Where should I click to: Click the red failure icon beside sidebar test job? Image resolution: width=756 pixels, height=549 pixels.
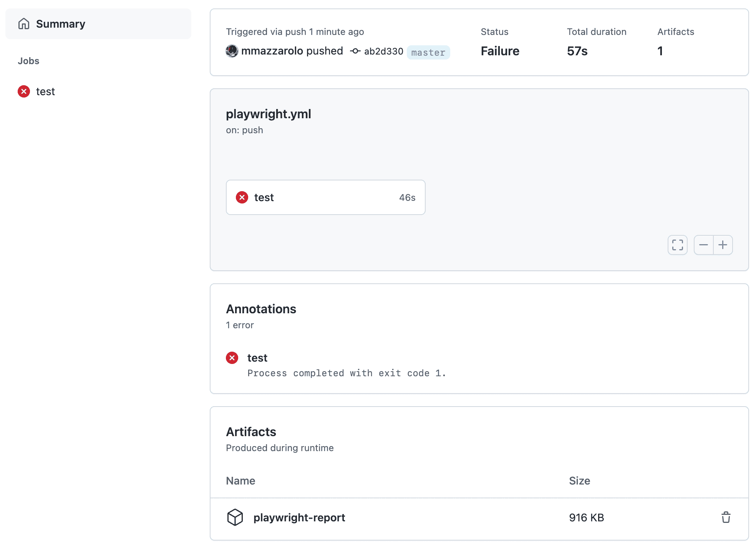[24, 91]
